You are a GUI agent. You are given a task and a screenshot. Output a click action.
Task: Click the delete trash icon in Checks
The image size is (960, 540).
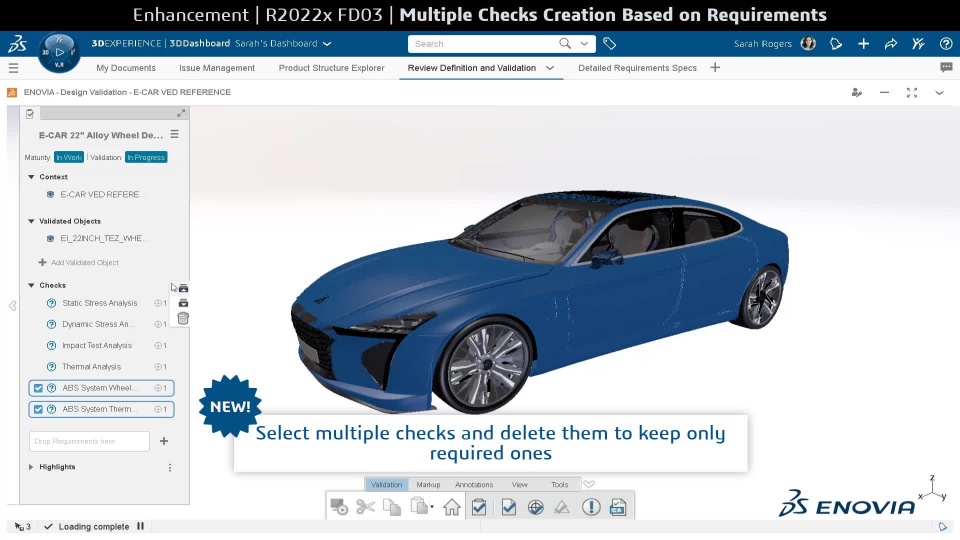click(183, 318)
